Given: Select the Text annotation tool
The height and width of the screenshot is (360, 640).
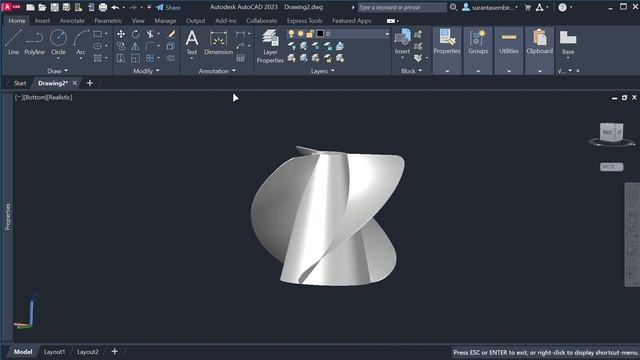Looking at the screenshot, I should (191, 42).
